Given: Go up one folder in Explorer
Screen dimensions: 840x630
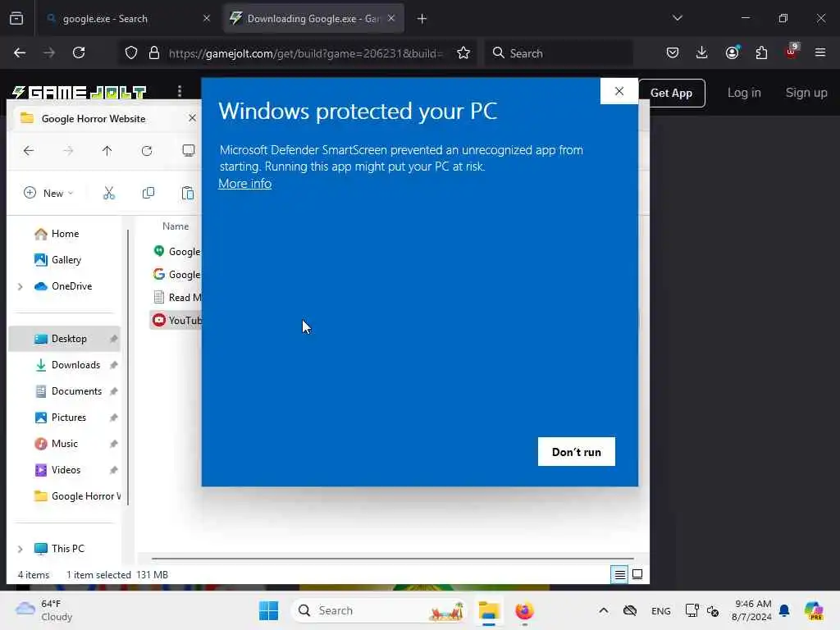Looking at the screenshot, I should 107,151.
